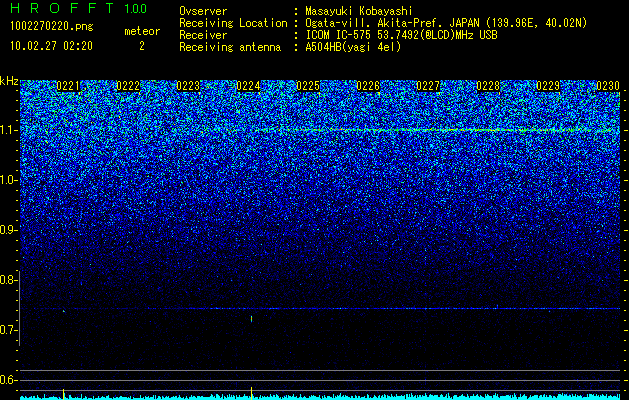Viewport: 629px width, 400px height.
Task: Click time marker 0228
Action: pyautogui.click(x=488, y=86)
